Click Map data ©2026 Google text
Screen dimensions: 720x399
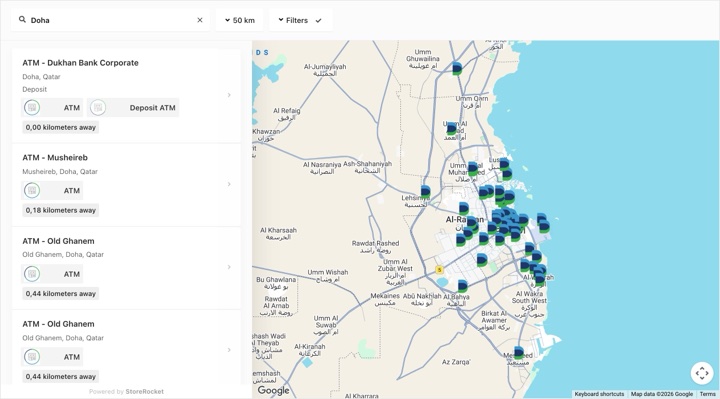[662, 394]
